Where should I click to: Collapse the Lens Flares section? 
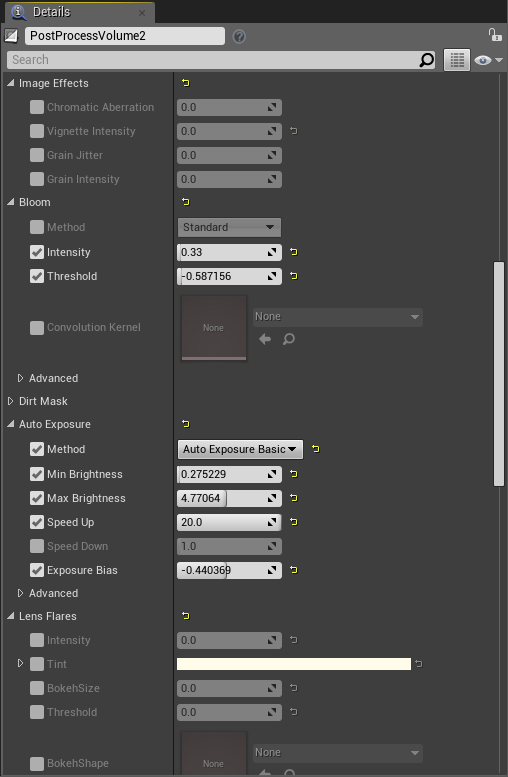(x=10, y=616)
